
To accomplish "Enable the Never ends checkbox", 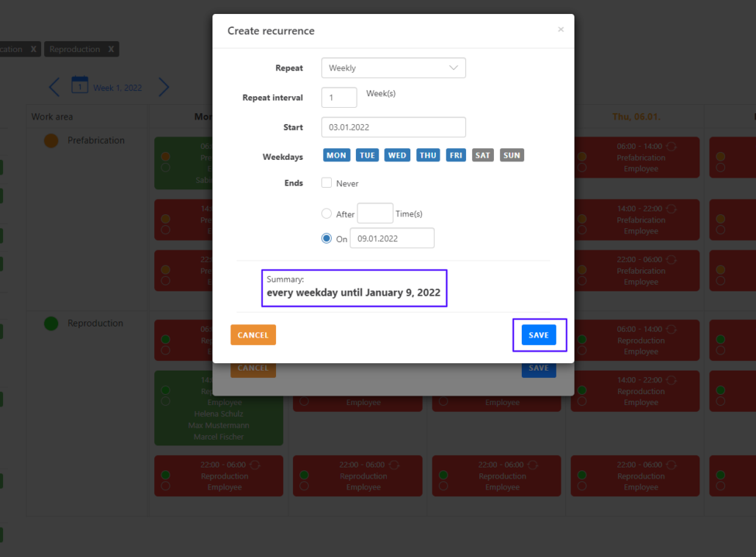I will click(327, 183).
